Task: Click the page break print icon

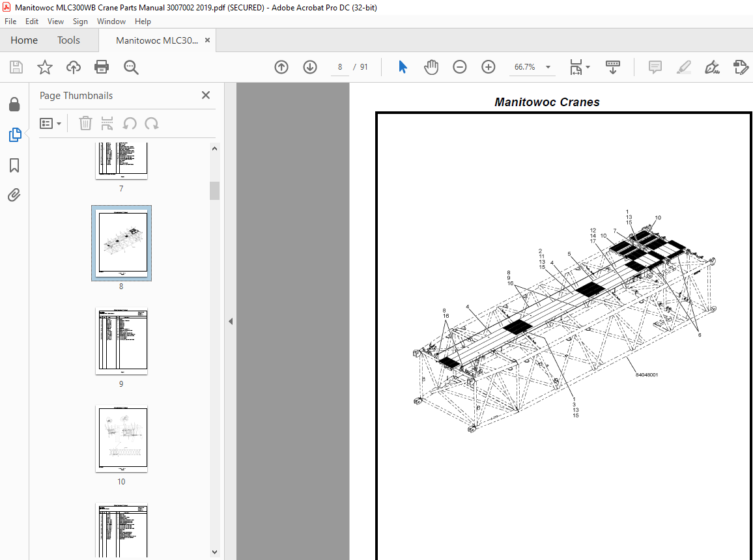Action: pos(107,123)
